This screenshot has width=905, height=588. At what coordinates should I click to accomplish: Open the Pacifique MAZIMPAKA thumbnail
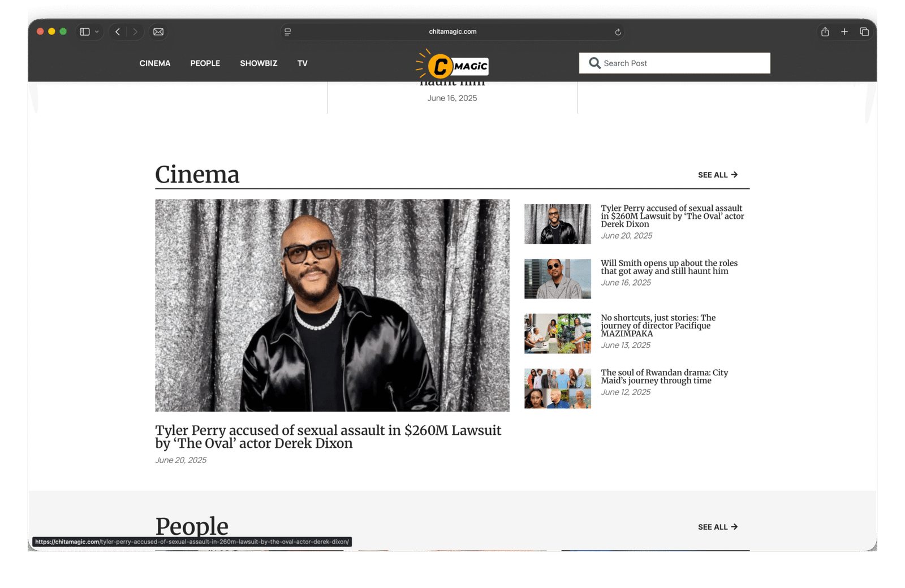coord(558,334)
